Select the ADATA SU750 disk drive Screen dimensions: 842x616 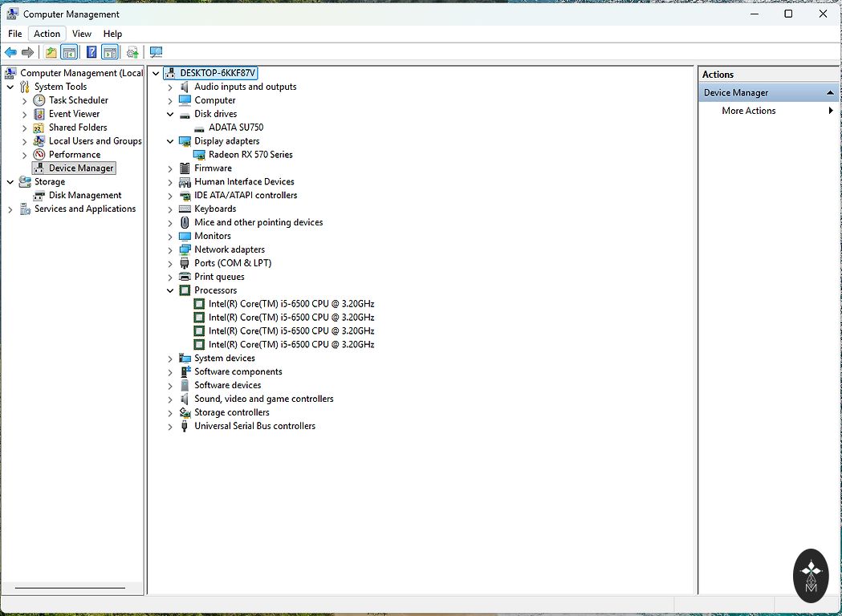pyautogui.click(x=235, y=128)
